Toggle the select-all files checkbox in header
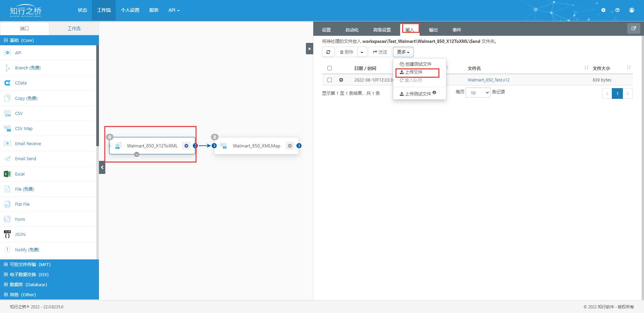The width and height of the screenshot is (644, 313). click(x=329, y=68)
